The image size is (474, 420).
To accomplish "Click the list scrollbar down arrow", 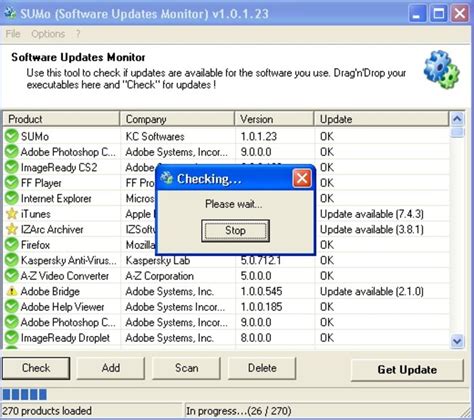I will point(457,341).
